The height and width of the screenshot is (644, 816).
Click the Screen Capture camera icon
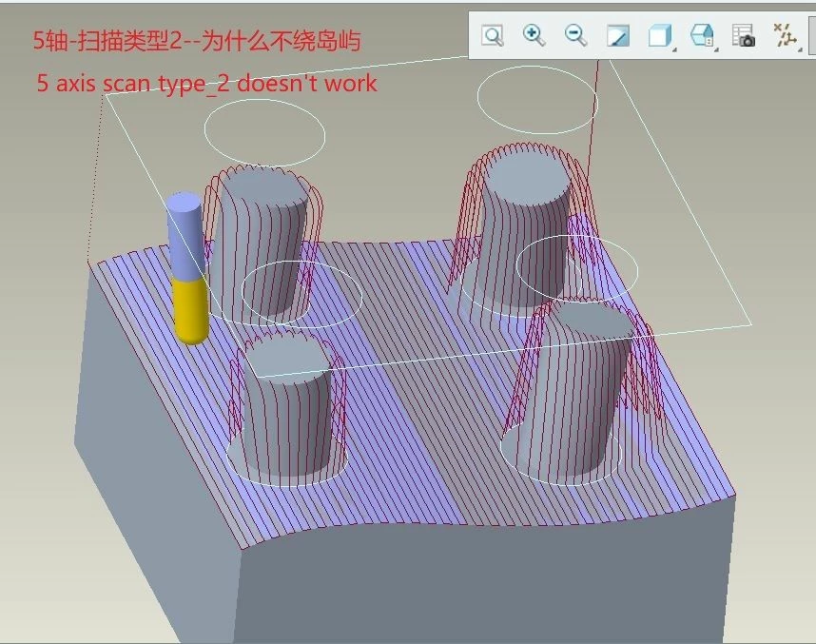744,35
